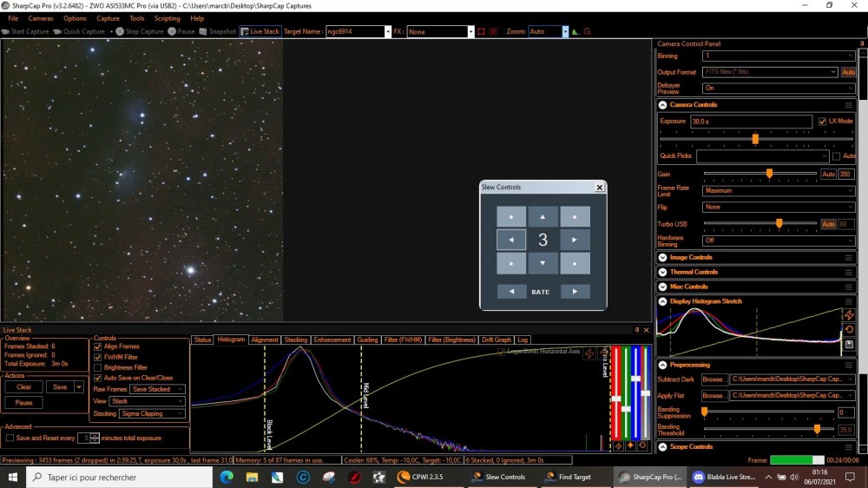Expand the Thermal Controls section
The width and height of the screenshot is (868, 488).
662,272
